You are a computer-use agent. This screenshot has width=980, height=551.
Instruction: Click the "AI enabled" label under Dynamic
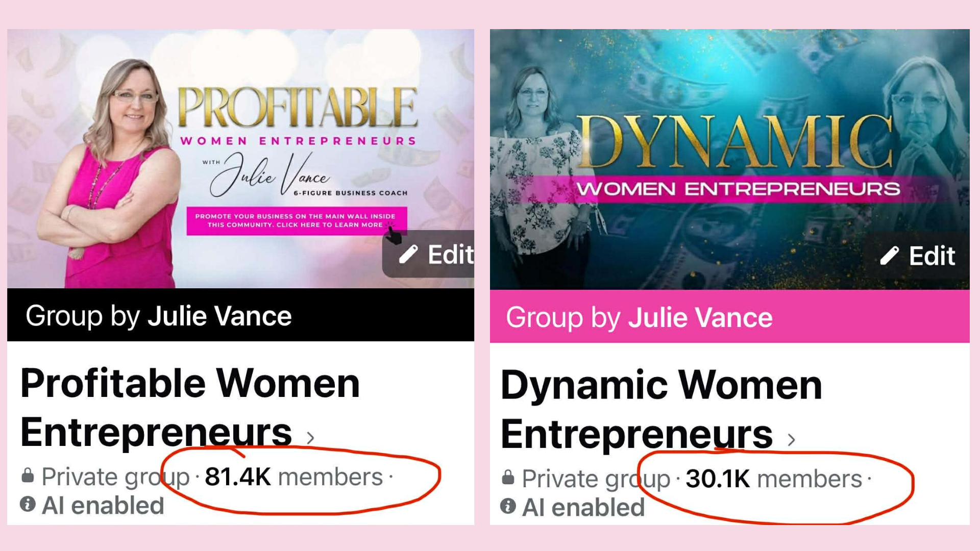(x=583, y=507)
